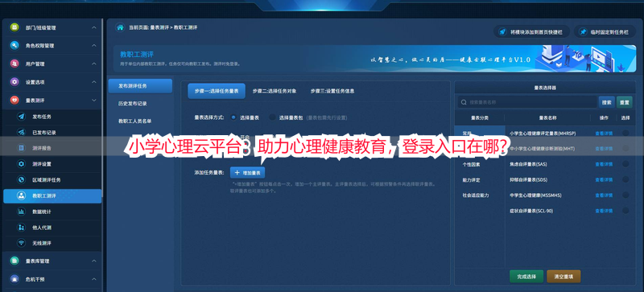Screen dimensions: 644x292
Task: Open 发布任务 via its paper-plane icon
Action: 21,117
